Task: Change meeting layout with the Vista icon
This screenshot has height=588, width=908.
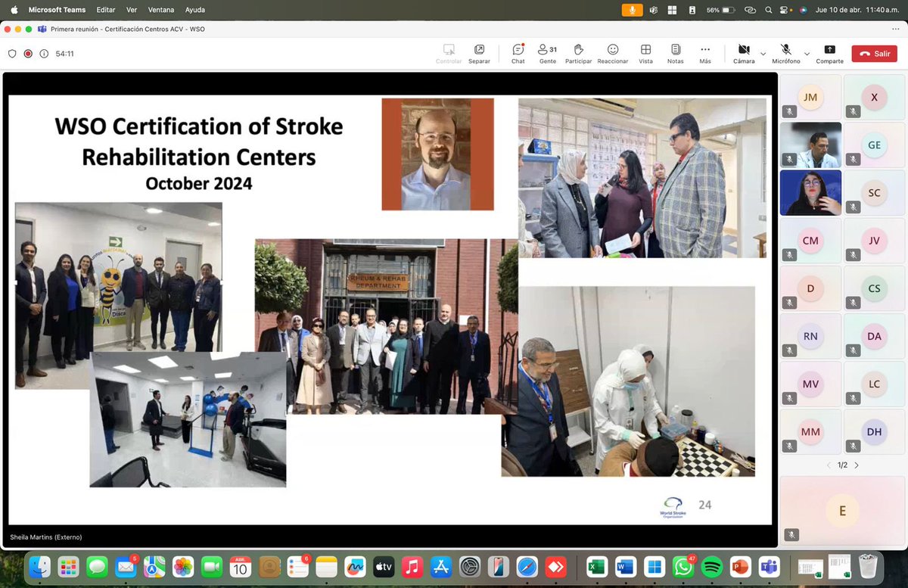Action: (645, 53)
